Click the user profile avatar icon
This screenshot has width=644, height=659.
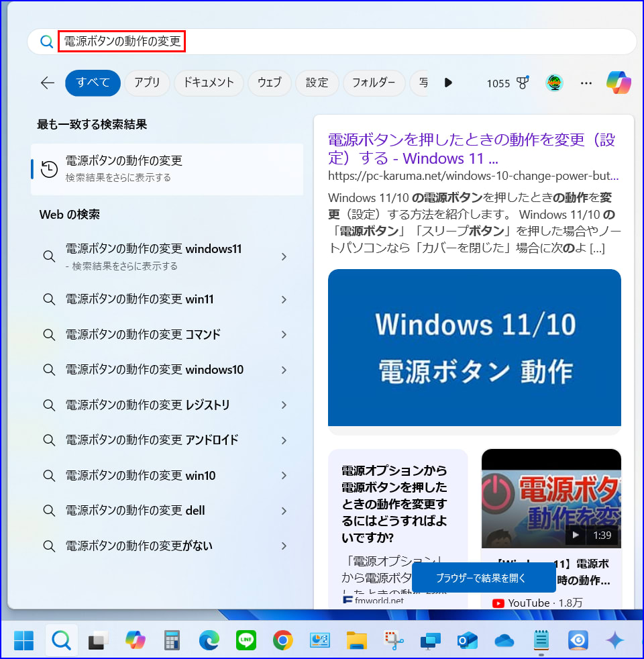point(554,83)
